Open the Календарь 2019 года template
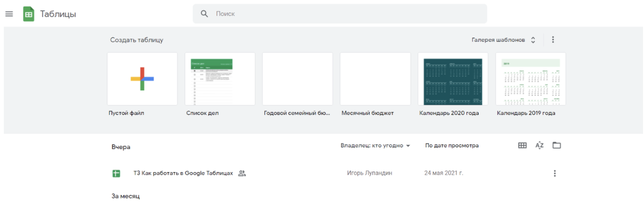Image resolution: width=644 pixels, height=206 pixels. tap(531, 79)
